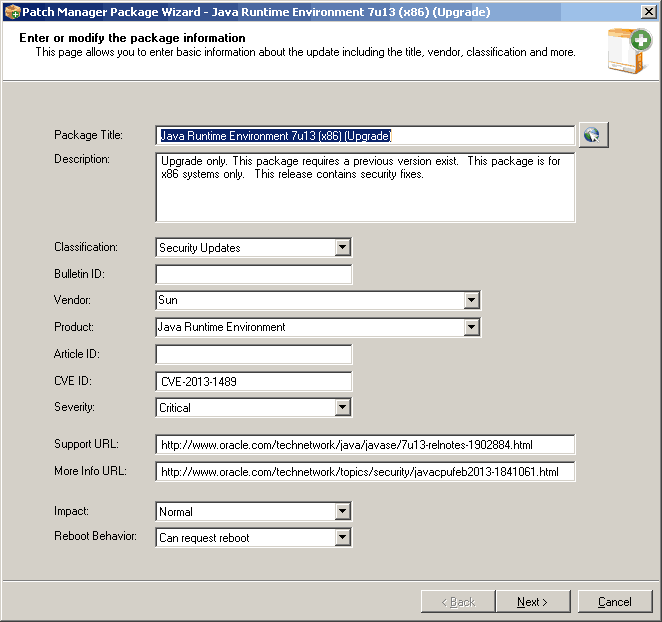Click the Article ID input field

tap(253, 354)
